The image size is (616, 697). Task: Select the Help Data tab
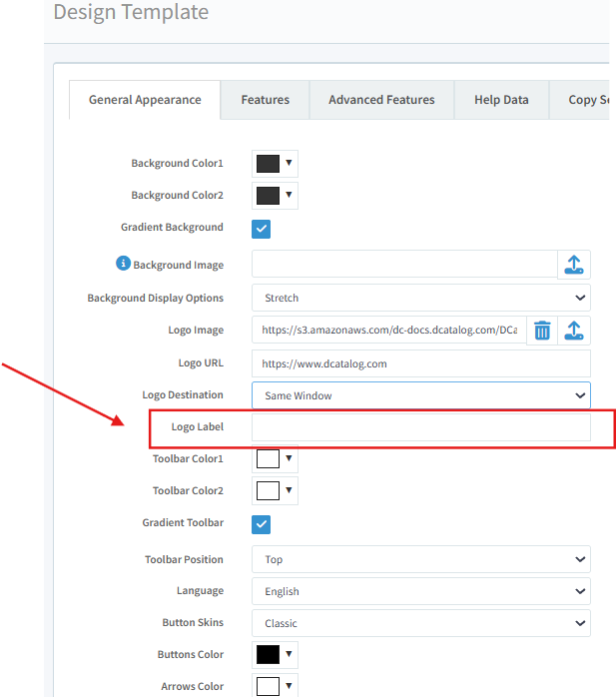click(x=501, y=100)
